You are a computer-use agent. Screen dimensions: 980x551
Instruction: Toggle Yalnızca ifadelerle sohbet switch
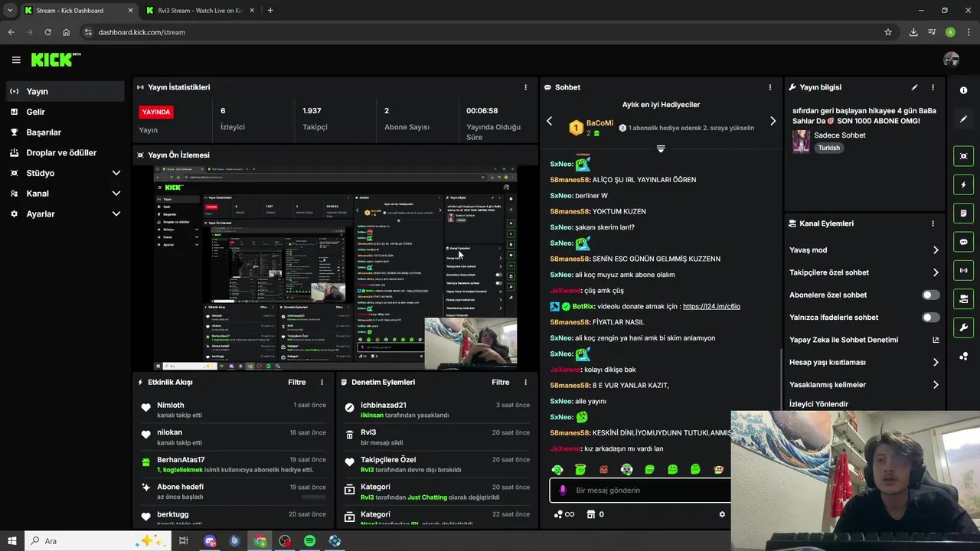point(930,317)
